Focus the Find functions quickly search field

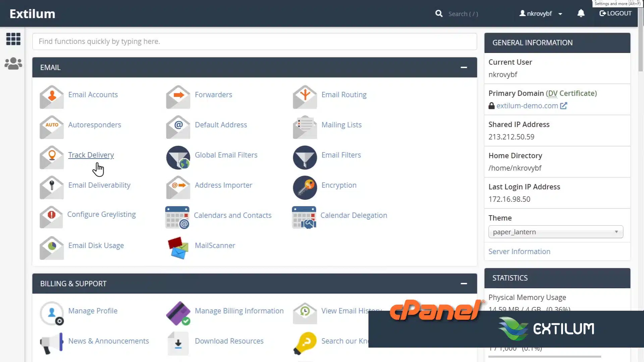click(x=255, y=41)
